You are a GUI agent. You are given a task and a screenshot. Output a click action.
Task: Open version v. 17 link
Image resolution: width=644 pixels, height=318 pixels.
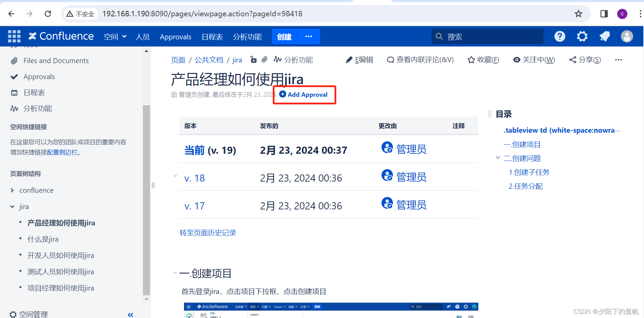[x=195, y=206]
